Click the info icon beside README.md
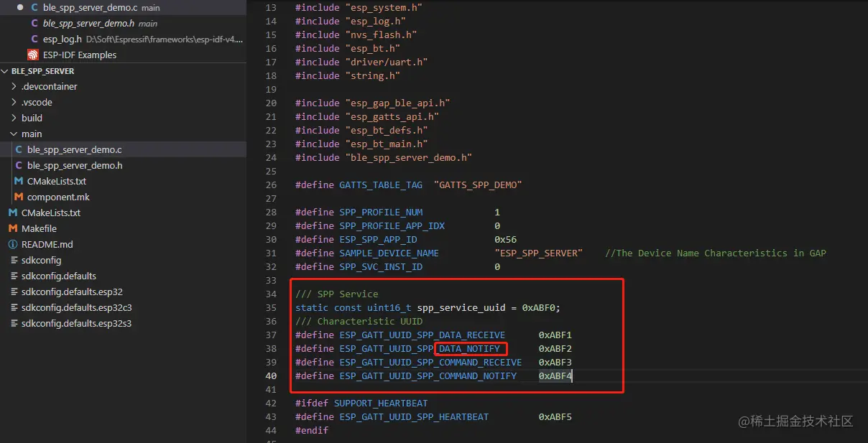Image resolution: width=868 pixels, height=443 pixels. coord(13,244)
